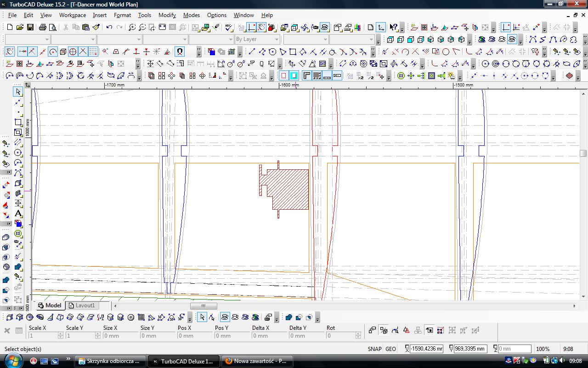Click the context help arrow-question icon
This screenshot has height=368, width=588.
tap(393, 28)
